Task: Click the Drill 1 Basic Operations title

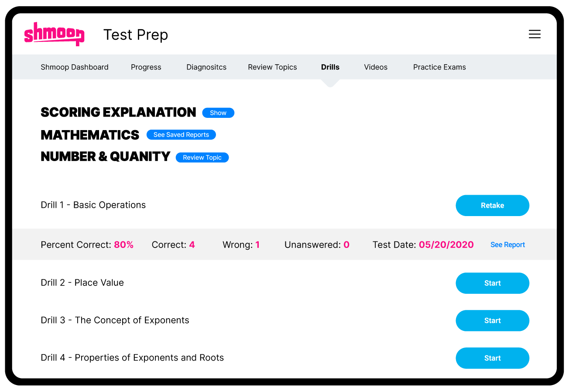Action: (93, 205)
